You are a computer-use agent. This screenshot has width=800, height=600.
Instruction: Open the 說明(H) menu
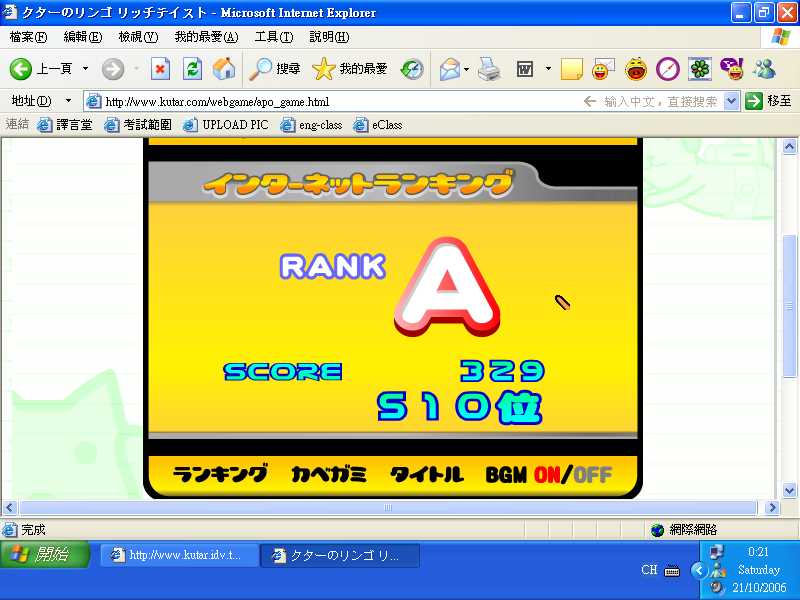(329, 37)
